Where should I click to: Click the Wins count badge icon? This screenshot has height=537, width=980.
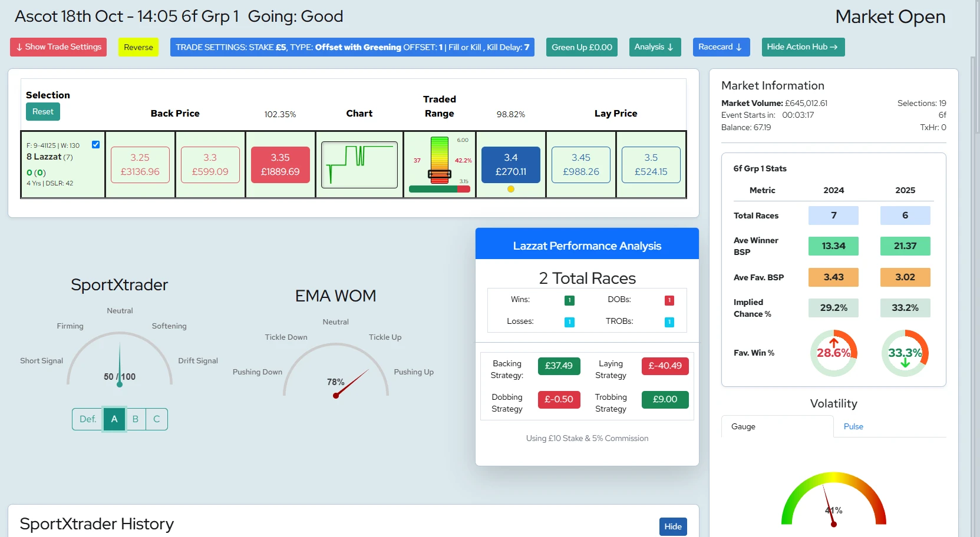(569, 300)
